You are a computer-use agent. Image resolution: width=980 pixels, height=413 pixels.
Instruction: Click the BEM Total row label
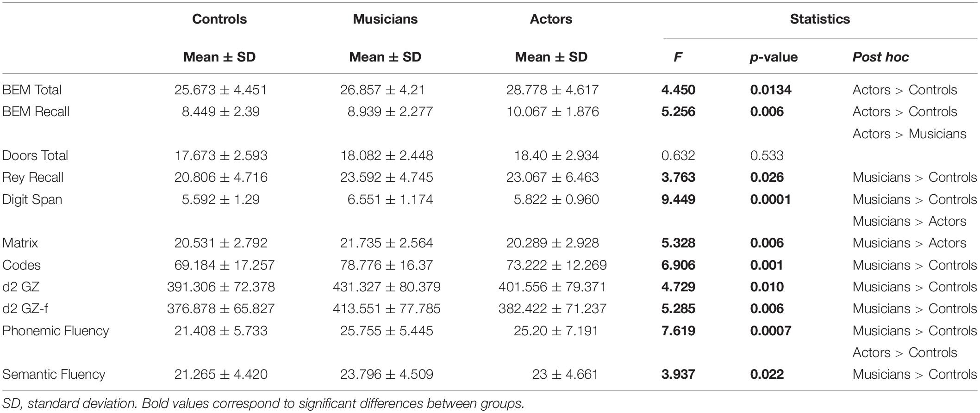[x=32, y=90]
